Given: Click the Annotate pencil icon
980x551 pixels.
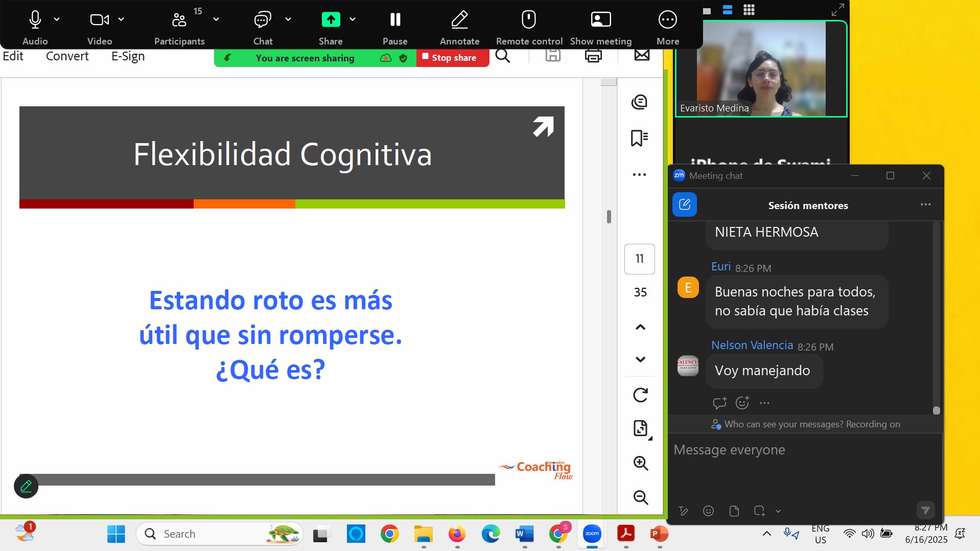Looking at the screenshot, I should pyautogui.click(x=459, y=20).
